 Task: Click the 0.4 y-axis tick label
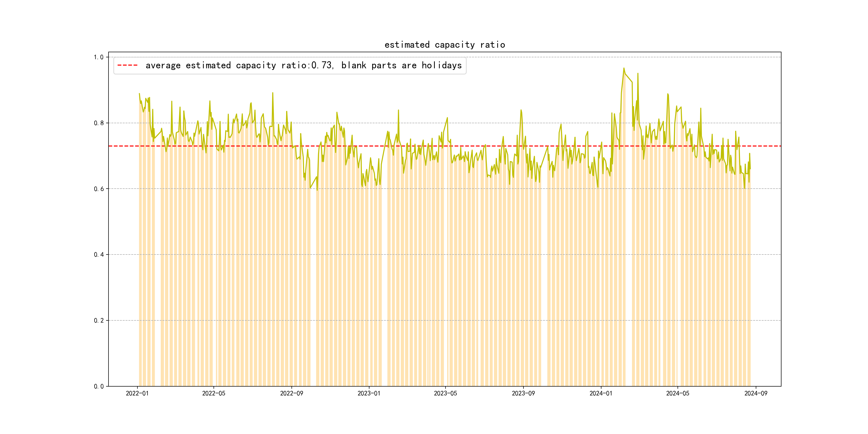click(x=98, y=255)
